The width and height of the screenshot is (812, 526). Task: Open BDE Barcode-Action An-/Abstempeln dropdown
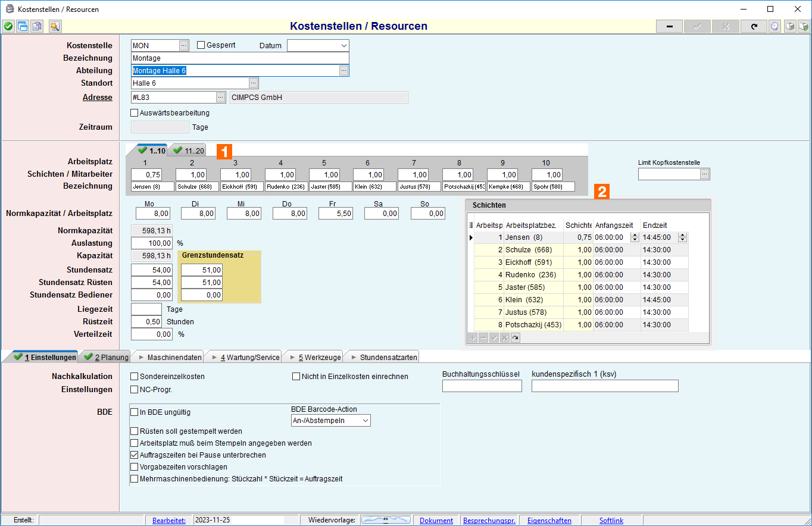coord(365,420)
